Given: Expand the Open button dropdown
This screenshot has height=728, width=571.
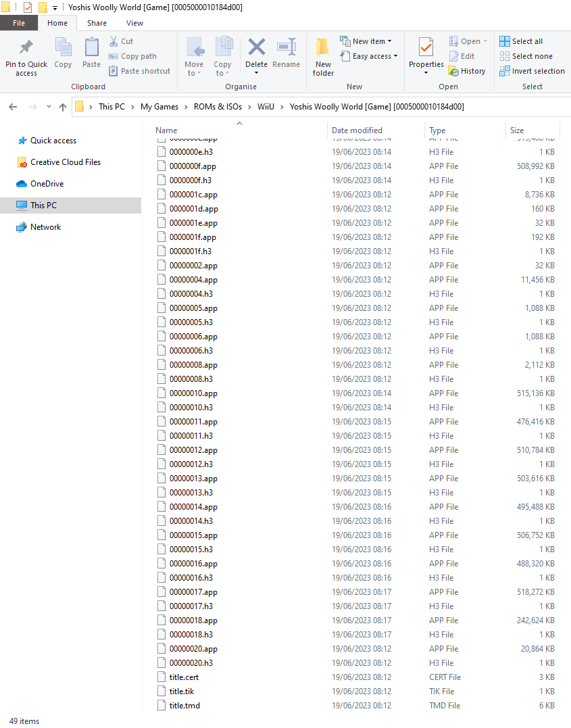Looking at the screenshot, I should 486,41.
